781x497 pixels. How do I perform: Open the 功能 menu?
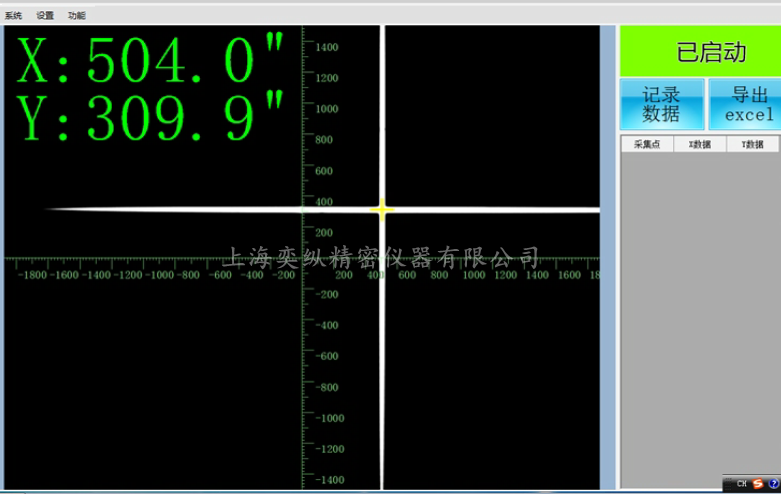pos(76,16)
